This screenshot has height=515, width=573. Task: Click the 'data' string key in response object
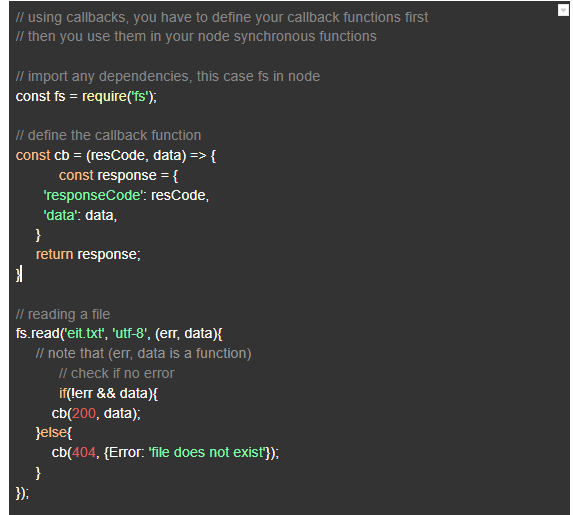point(60,215)
